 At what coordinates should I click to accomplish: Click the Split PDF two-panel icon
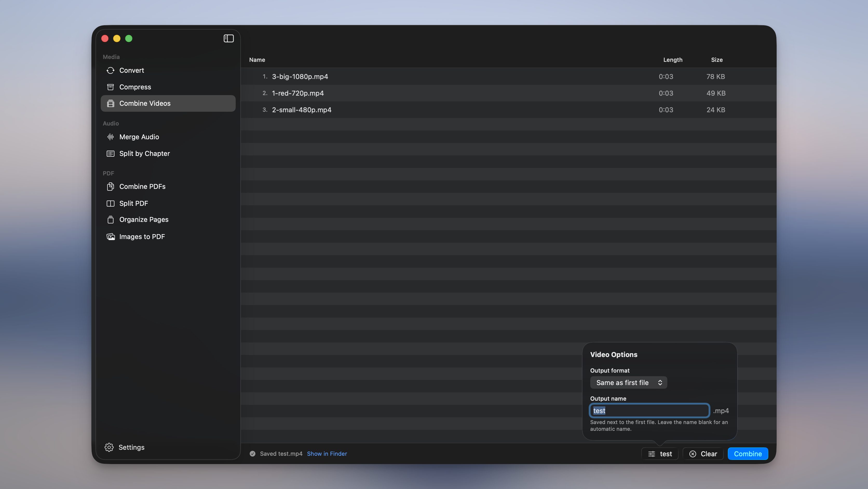tap(111, 203)
